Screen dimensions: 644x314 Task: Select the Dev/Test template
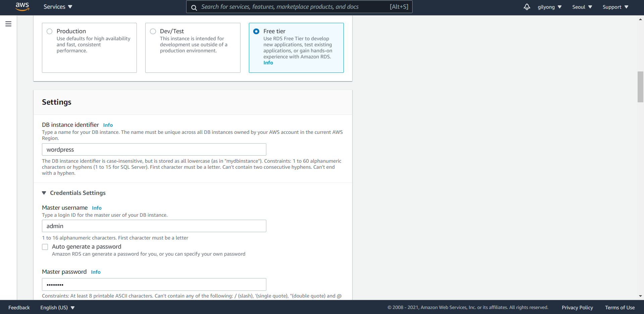153,31
